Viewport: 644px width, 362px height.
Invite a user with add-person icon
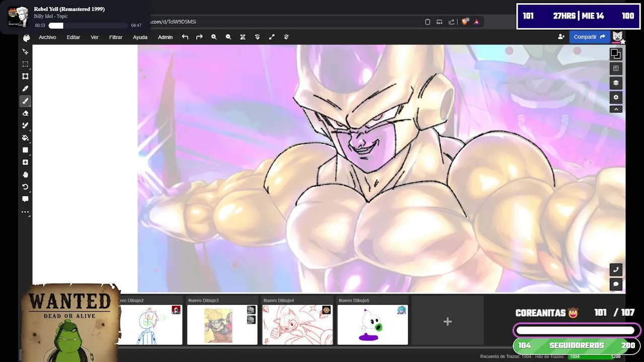561,37
